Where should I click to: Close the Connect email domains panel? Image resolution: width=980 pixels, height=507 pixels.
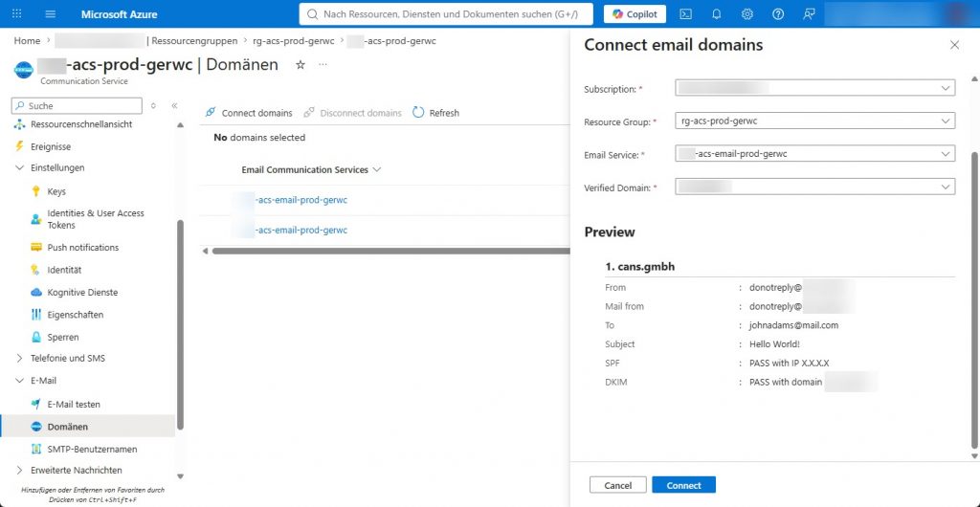(954, 45)
